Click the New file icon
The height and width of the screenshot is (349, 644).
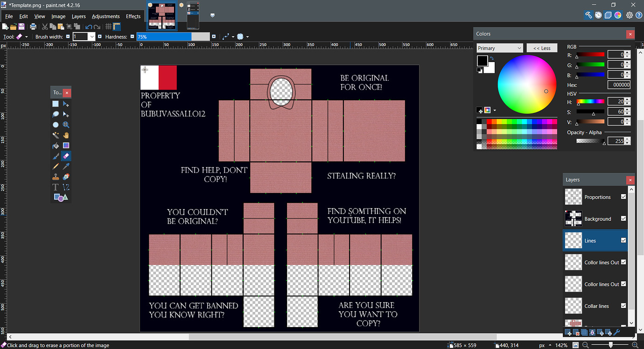[5, 27]
